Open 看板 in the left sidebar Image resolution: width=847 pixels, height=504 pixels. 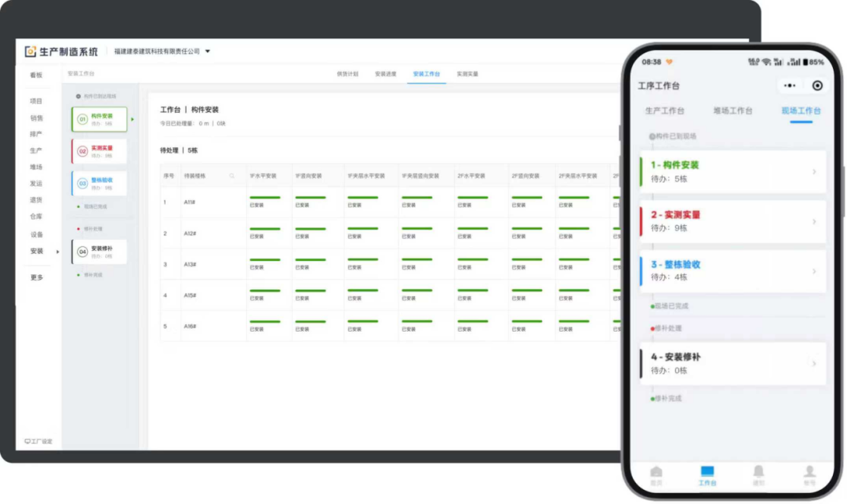35,75
